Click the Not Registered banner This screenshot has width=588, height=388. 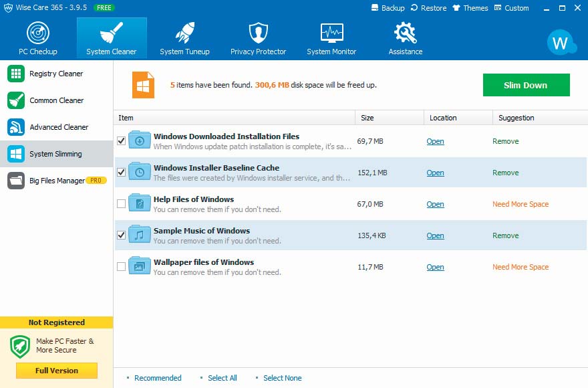(57, 322)
